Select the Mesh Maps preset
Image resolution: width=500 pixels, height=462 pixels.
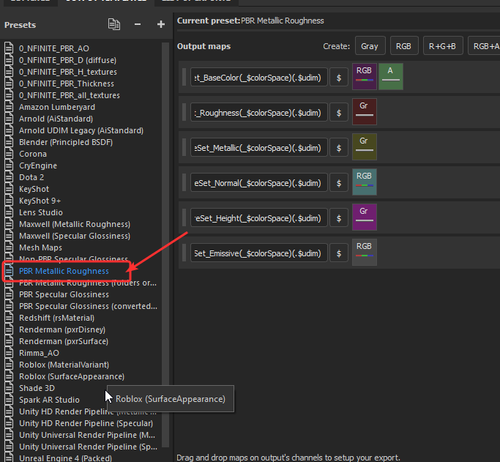(40, 248)
